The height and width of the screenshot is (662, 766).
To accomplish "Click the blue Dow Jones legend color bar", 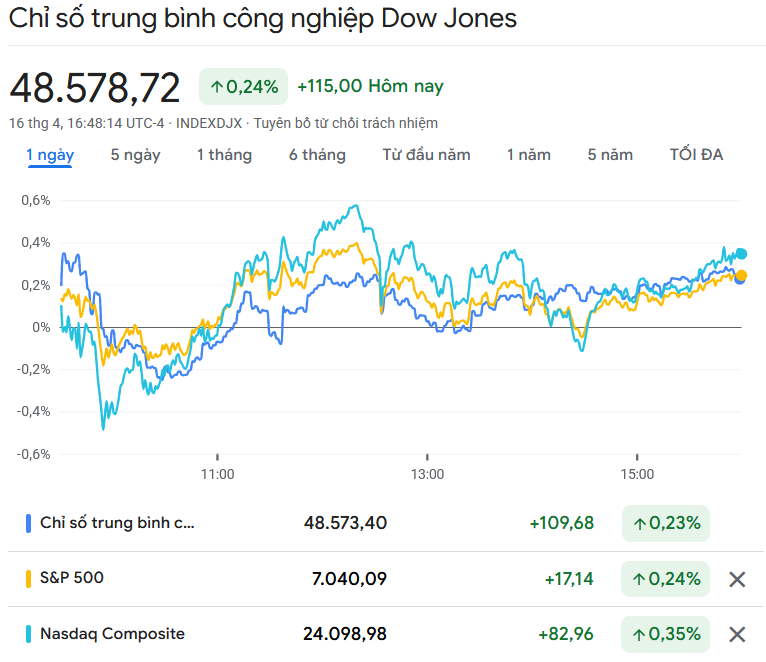I will click(28, 523).
